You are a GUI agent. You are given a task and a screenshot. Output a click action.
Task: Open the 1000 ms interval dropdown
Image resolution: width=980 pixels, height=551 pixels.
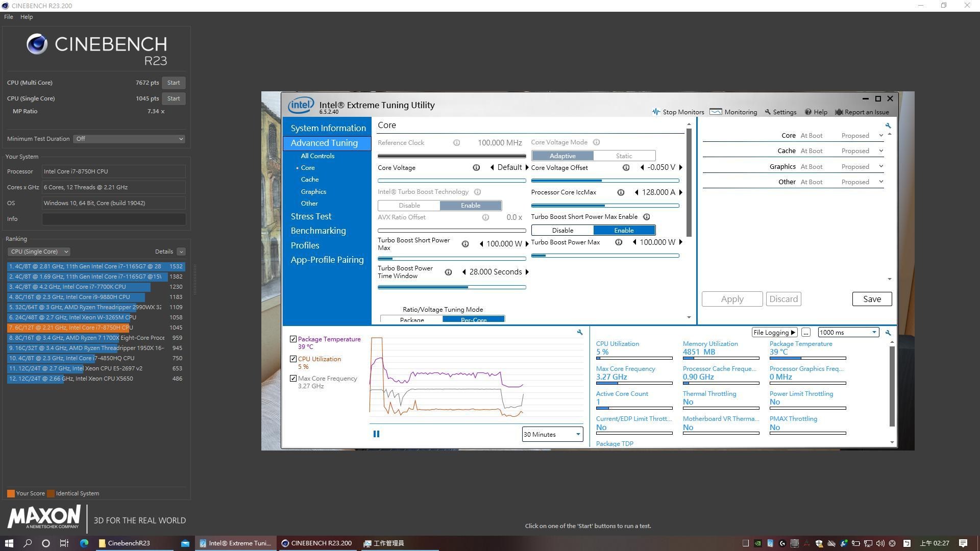click(848, 333)
